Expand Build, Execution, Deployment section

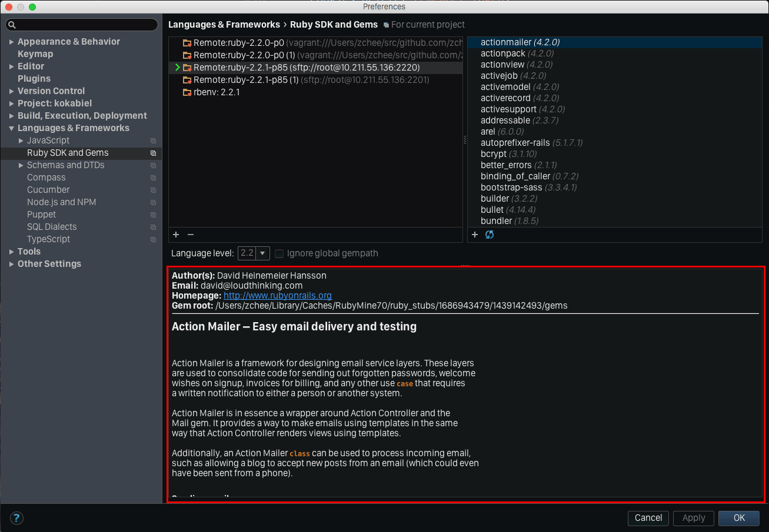point(12,116)
